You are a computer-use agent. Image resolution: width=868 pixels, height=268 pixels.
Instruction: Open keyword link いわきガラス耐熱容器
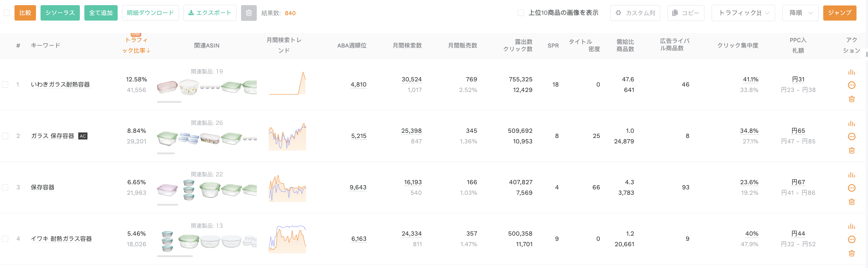pos(60,84)
